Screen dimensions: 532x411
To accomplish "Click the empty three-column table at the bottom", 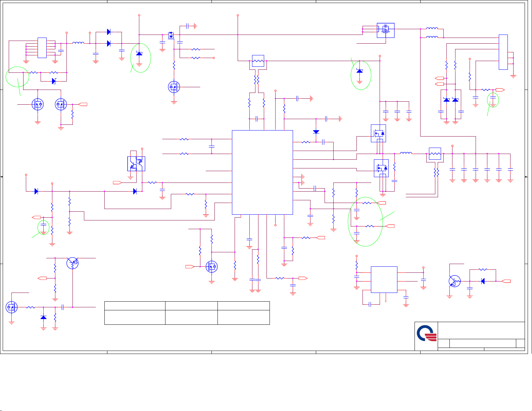I will [187, 313].
